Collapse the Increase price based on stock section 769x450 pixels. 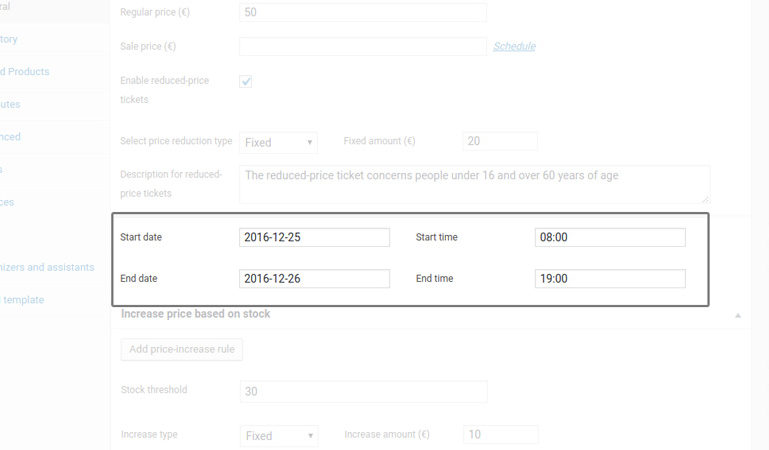coord(738,315)
